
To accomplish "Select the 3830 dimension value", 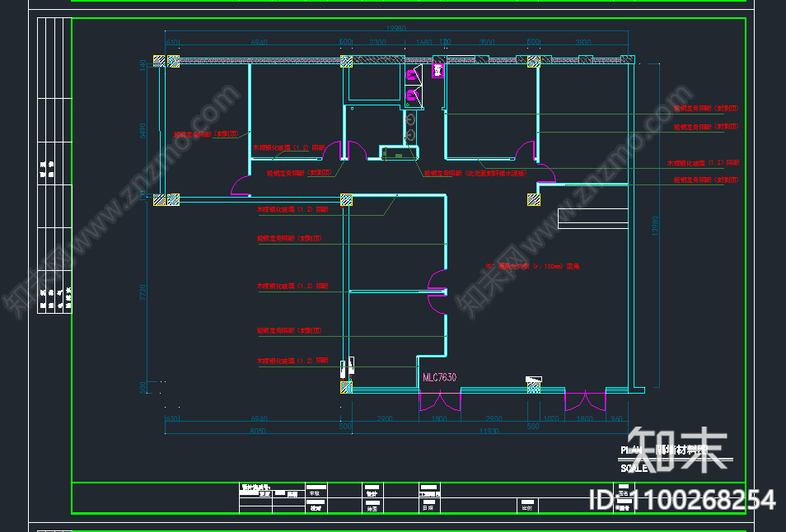I will [x=583, y=42].
